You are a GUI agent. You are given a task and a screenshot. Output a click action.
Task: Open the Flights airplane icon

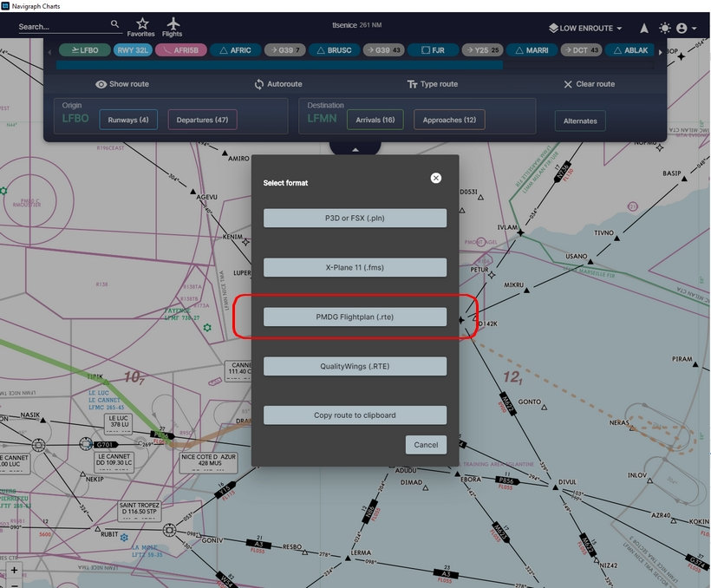[x=173, y=23]
